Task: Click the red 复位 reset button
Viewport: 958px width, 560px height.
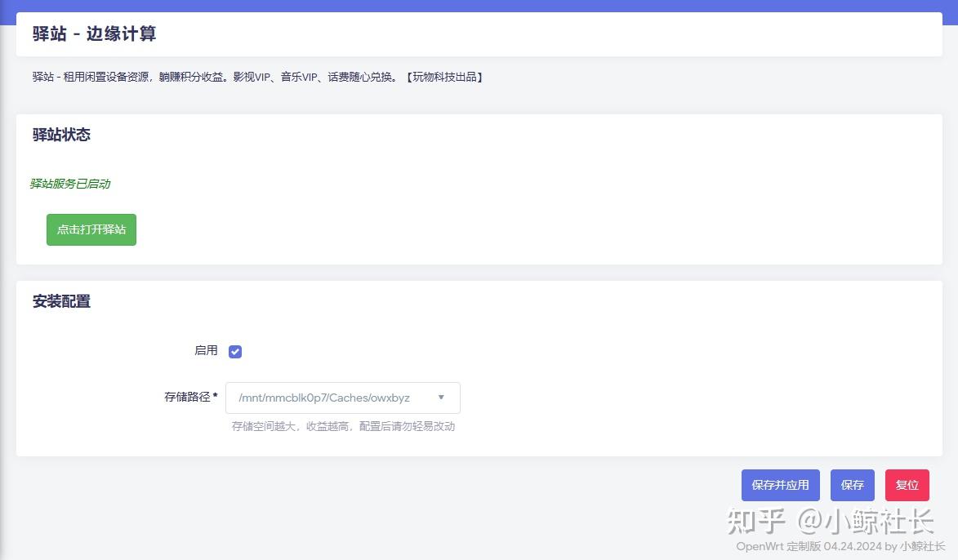Action: pyautogui.click(x=907, y=484)
